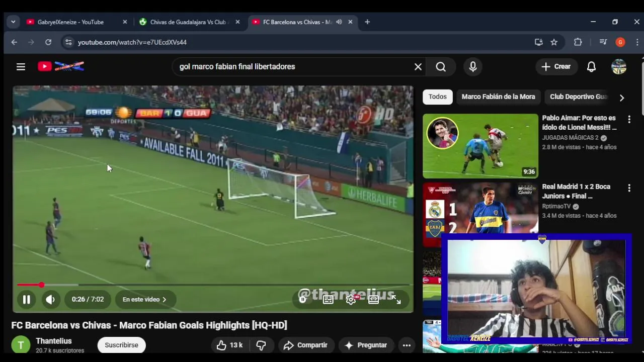Image resolution: width=644 pixels, height=362 pixels.
Task: Submit search with the magnifier button
Action: [x=441, y=66]
